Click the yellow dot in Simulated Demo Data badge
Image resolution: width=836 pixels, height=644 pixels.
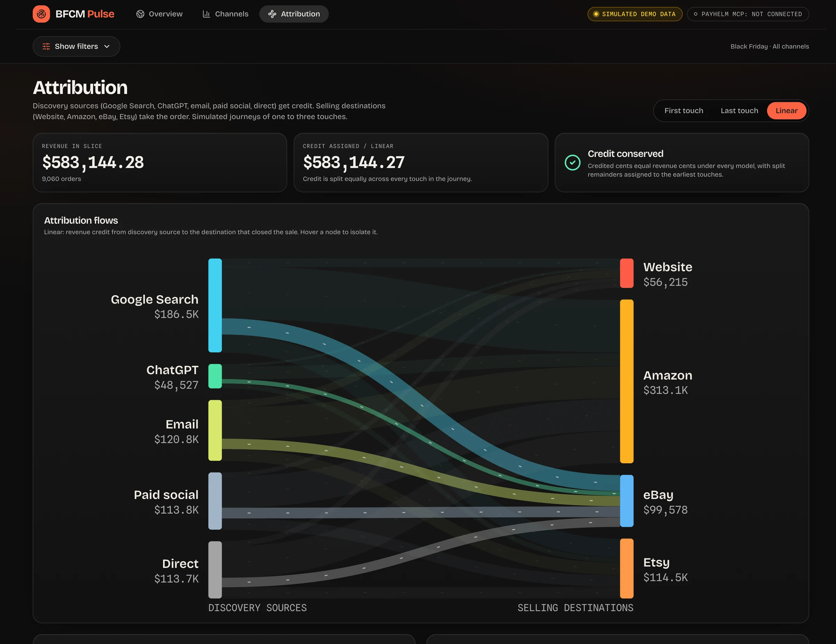(x=596, y=14)
